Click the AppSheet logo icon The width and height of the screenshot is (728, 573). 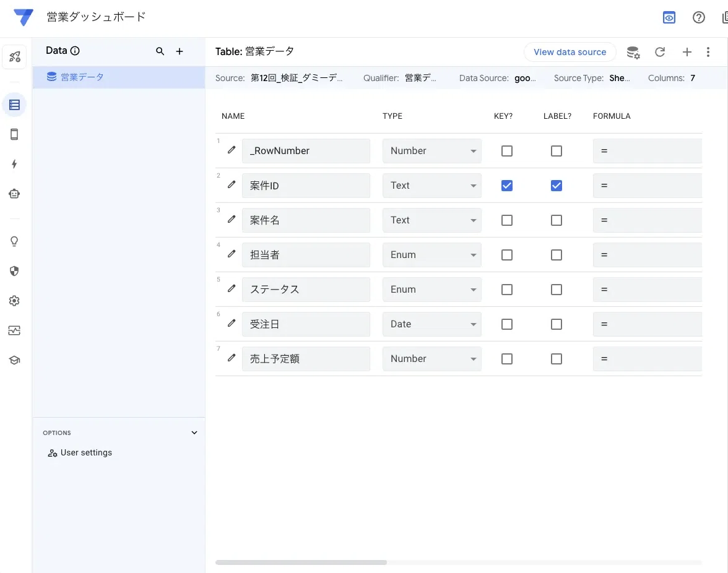click(24, 17)
